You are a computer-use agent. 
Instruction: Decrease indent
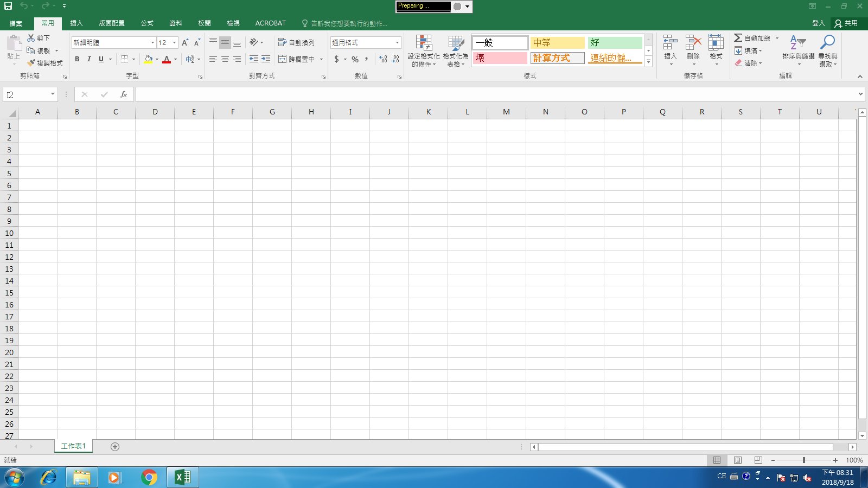point(254,59)
